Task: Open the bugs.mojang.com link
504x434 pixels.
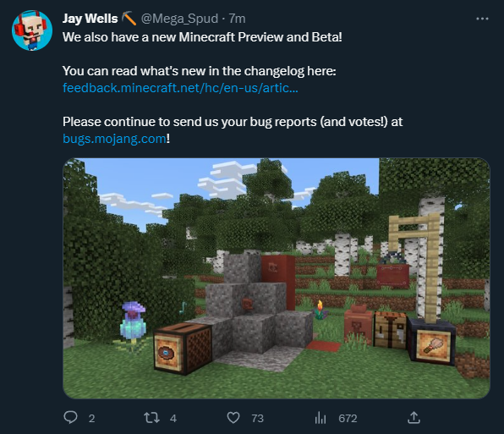Action: [114, 139]
